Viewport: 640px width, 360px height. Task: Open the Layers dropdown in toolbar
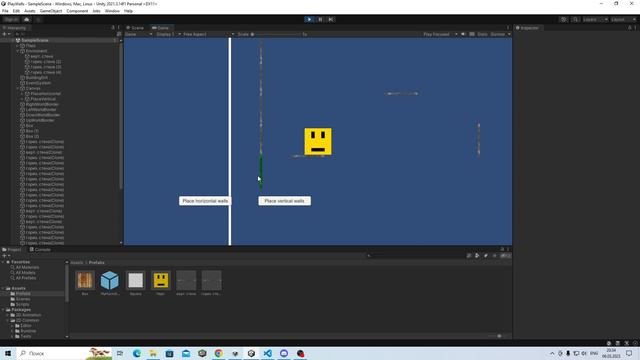tap(595, 20)
